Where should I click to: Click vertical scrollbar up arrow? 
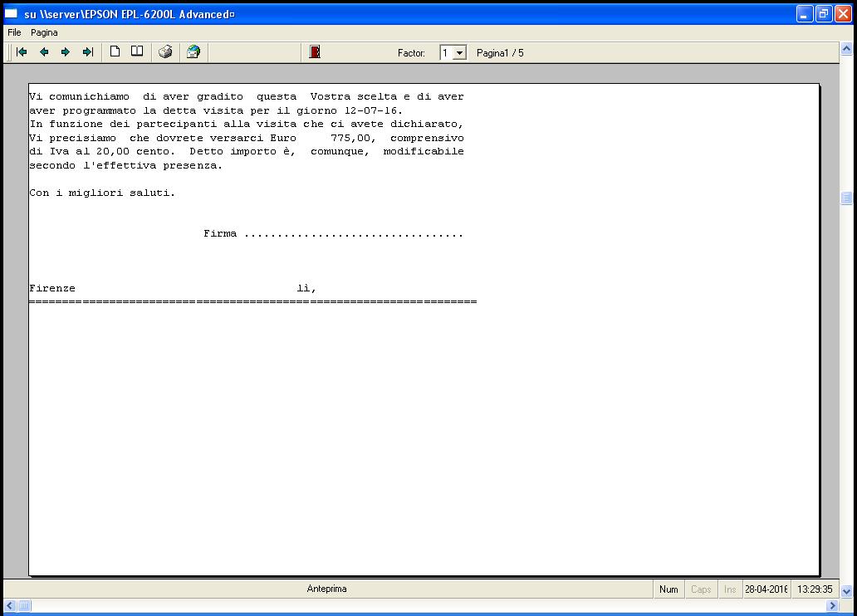pos(846,49)
